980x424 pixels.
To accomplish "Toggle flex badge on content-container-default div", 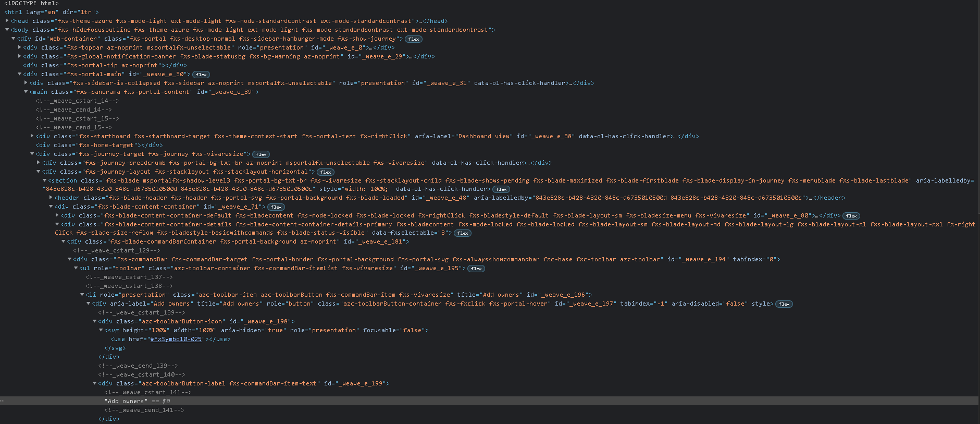I will [851, 216].
